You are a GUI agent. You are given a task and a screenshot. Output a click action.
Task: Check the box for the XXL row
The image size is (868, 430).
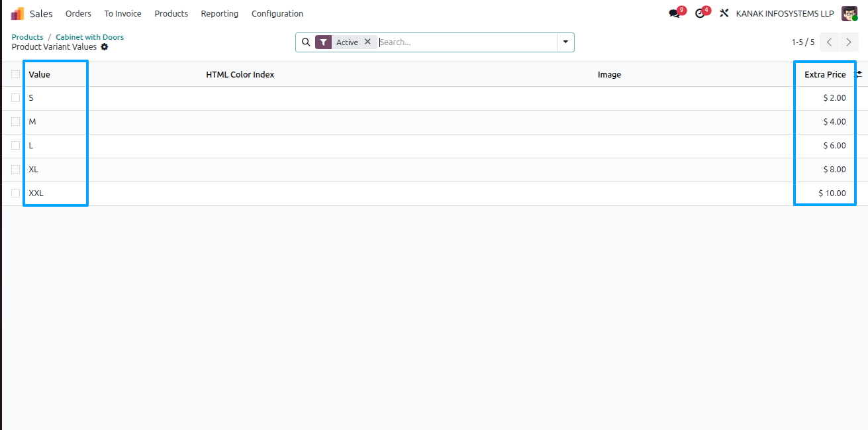pyautogui.click(x=15, y=193)
